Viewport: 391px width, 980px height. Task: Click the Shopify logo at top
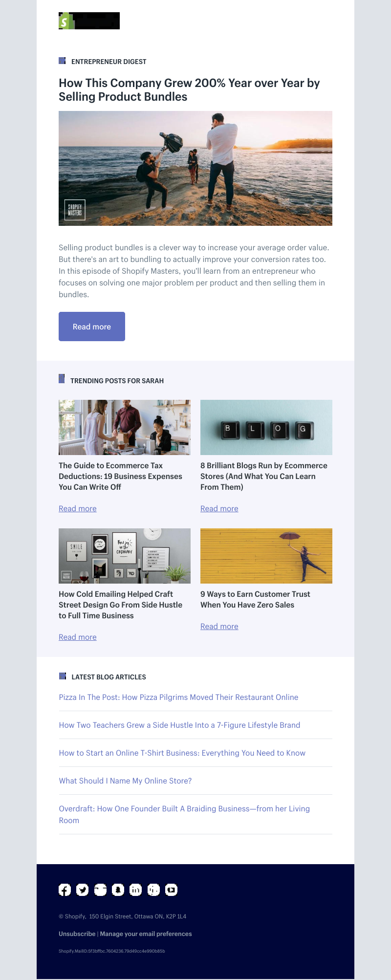pyautogui.click(x=89, y=21)
